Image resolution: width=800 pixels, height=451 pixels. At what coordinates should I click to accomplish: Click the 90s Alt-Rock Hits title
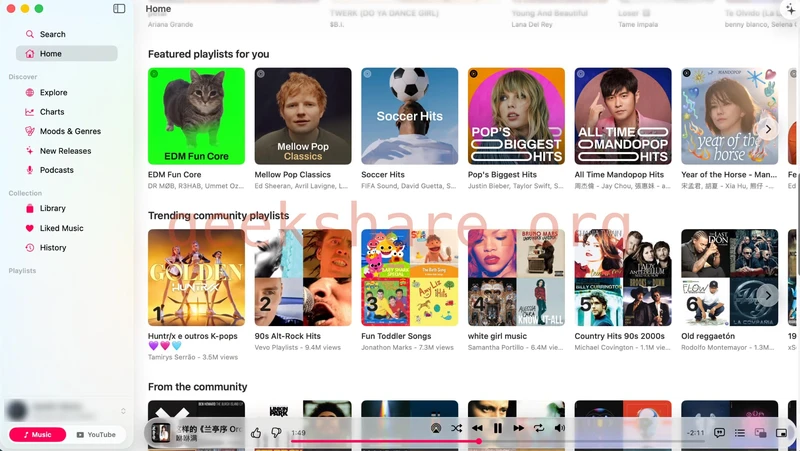(x=287, y=336)
